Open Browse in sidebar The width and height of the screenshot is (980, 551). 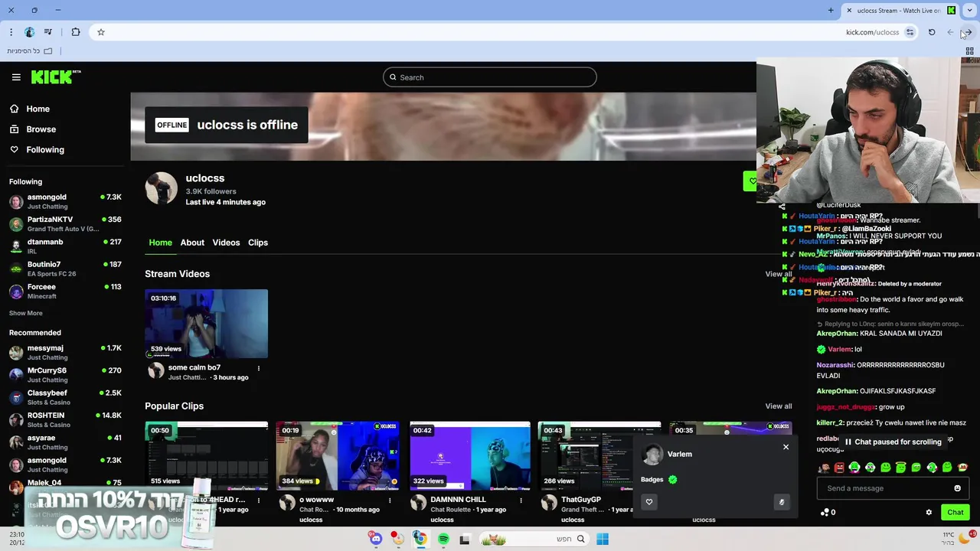[33, 129]
